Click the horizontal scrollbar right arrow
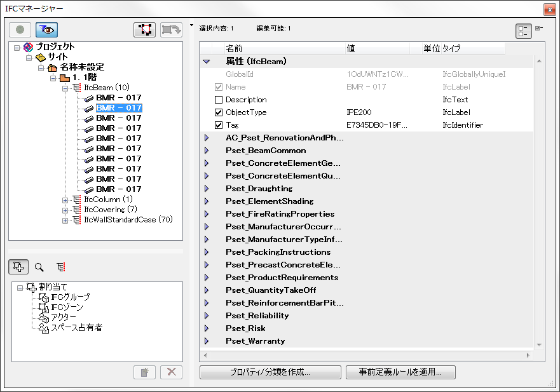This screenshot has width=560, height=392. [x=528, y=355]
